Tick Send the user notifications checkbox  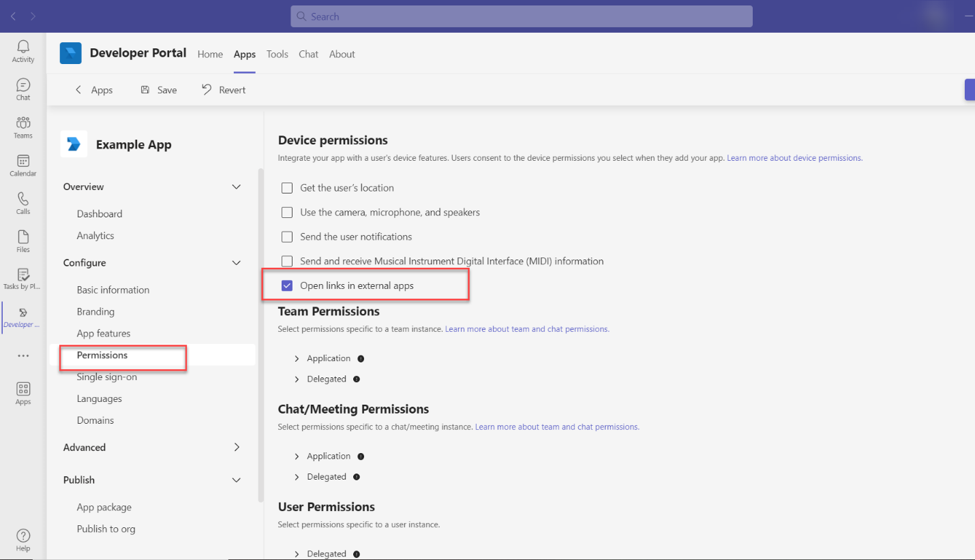(287, 237)
